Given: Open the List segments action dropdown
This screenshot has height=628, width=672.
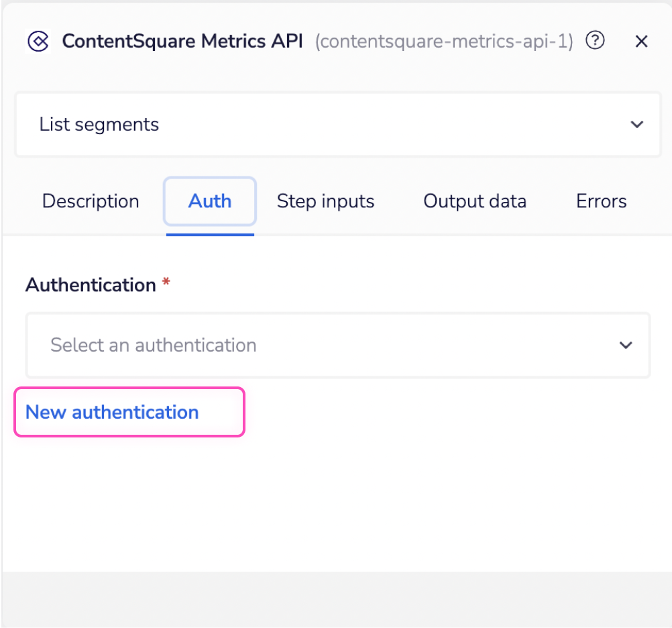Looking at the screenshot, I should pos(337,124).
